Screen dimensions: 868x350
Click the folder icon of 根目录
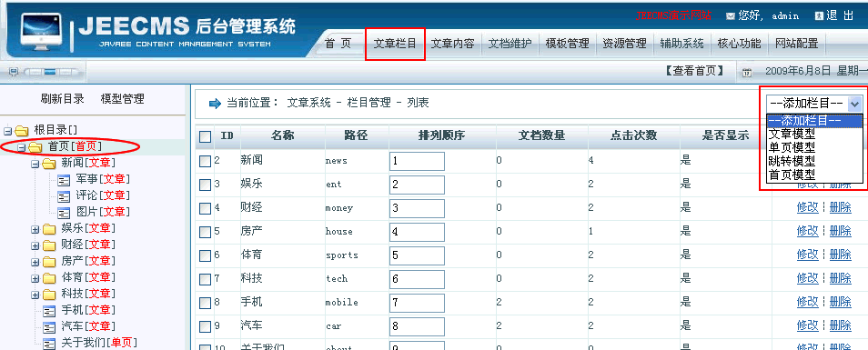[x=22, y=131]
